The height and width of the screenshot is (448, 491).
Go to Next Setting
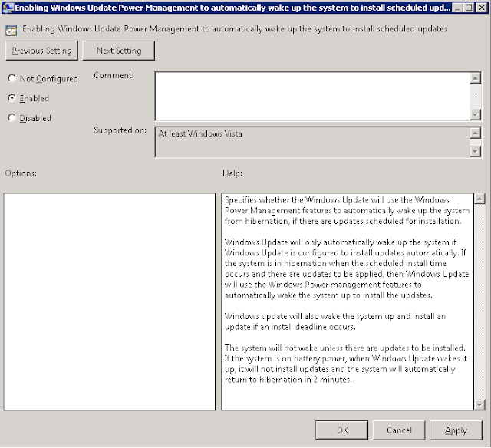coord(119,51)
